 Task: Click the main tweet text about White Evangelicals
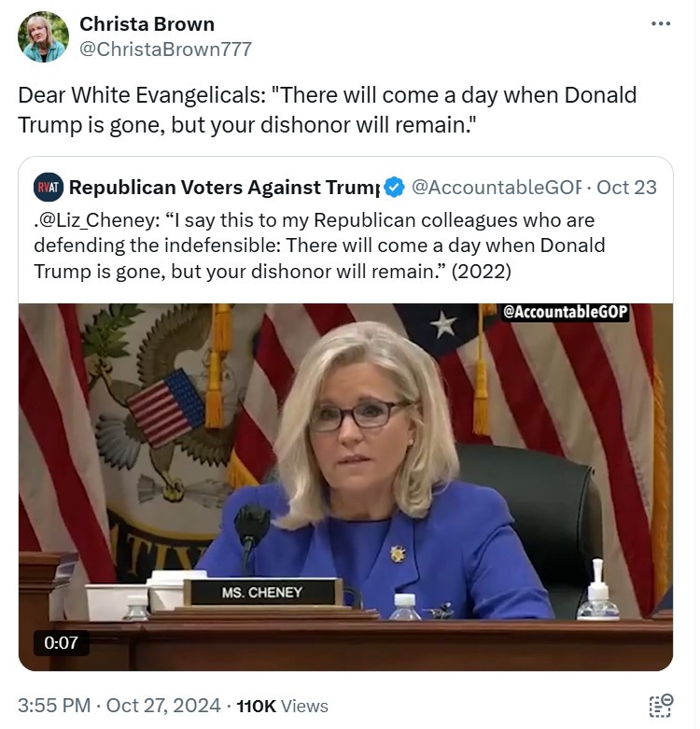(x=328, y=110)
